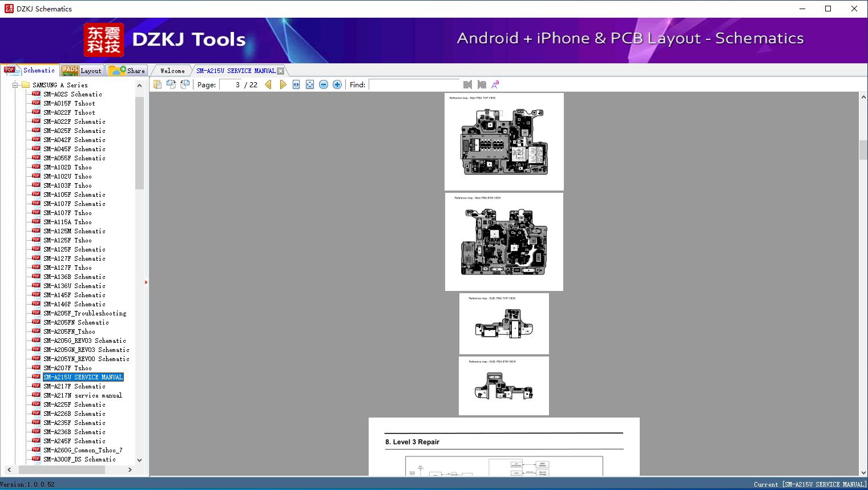Viewport: 868px width, 490px height.
Task: Open SM-A207F Tshoo
Action: tap(67, 368)
